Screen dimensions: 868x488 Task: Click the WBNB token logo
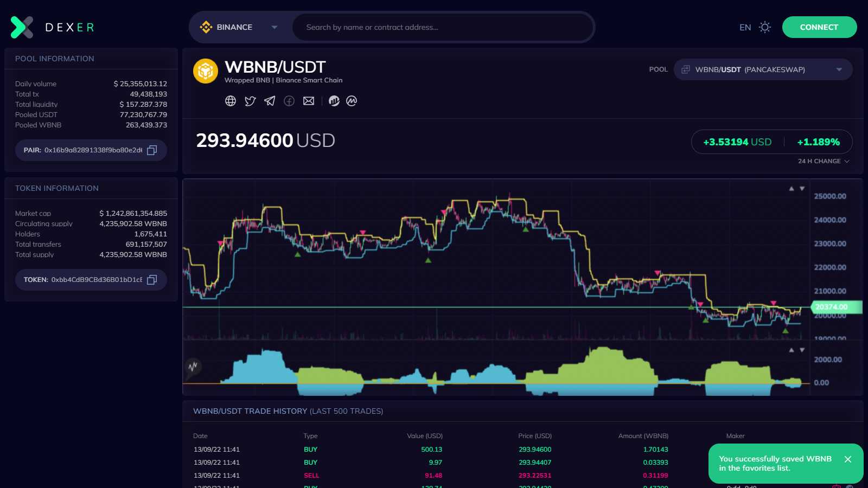point(206,71)
